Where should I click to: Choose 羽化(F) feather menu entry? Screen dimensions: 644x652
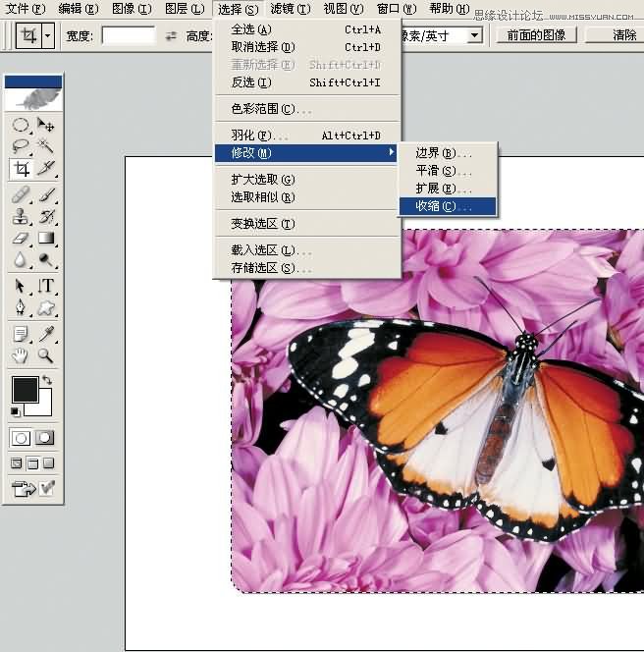[x=307, y=136]
